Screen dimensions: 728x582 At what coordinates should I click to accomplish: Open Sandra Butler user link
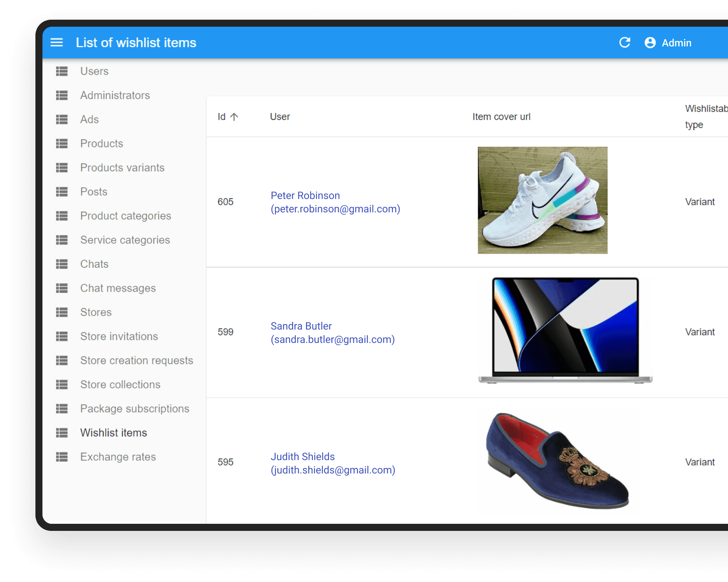pos(333,333)
